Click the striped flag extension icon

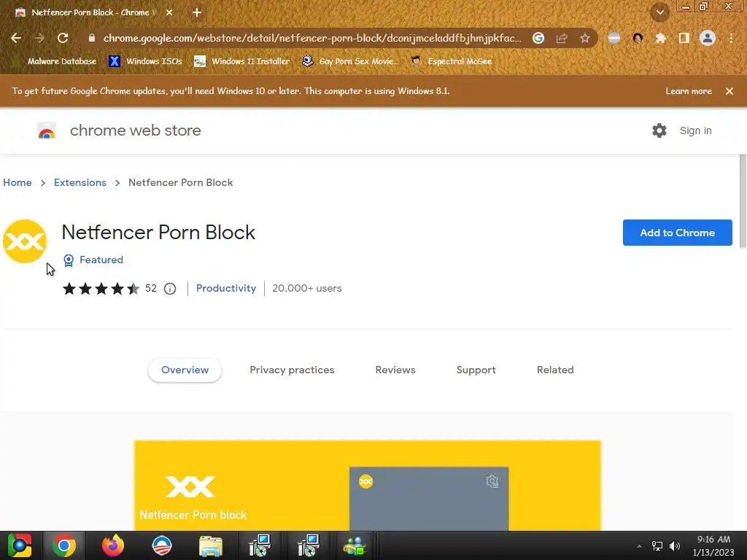tap(614, 38)
